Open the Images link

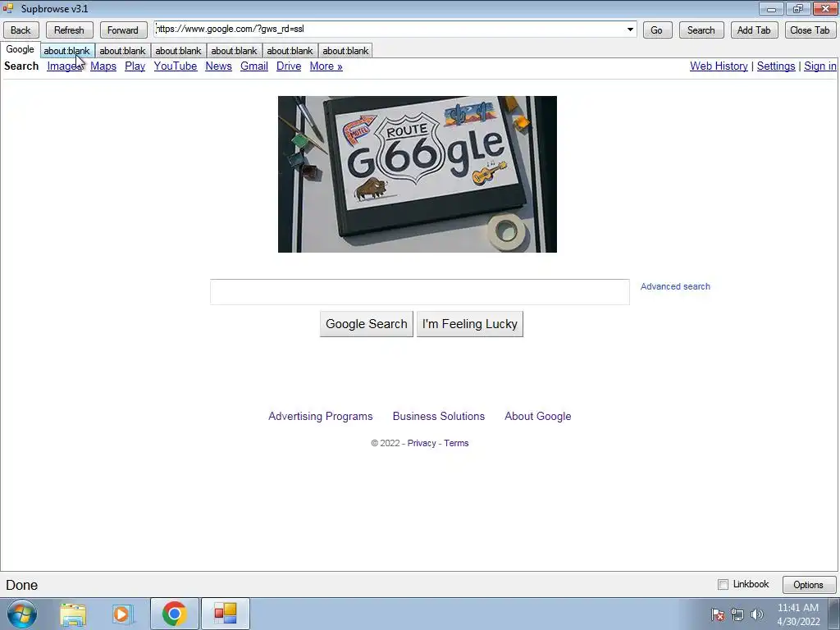tap(64, 66)
